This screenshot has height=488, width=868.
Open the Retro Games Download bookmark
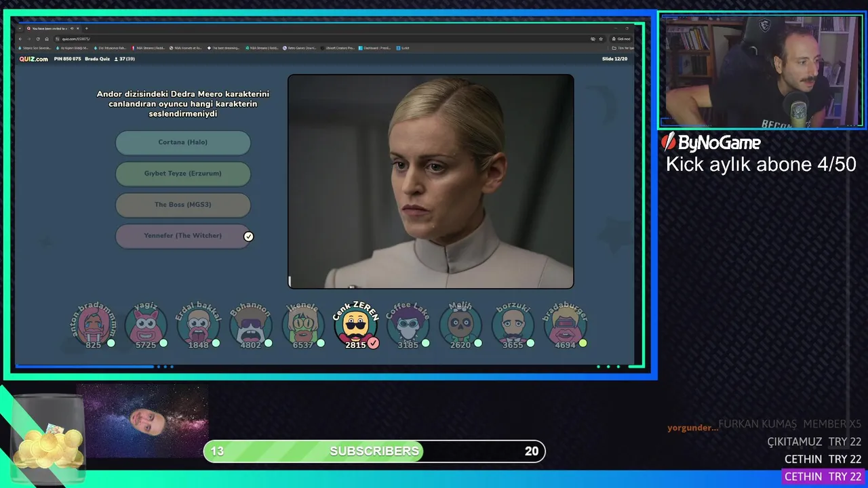(300, 48)
